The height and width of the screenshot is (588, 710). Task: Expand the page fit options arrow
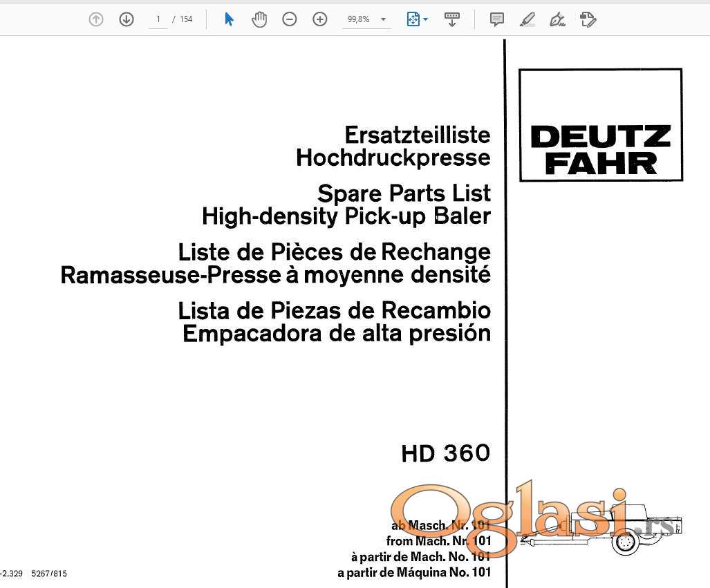[x=425, y=19]
